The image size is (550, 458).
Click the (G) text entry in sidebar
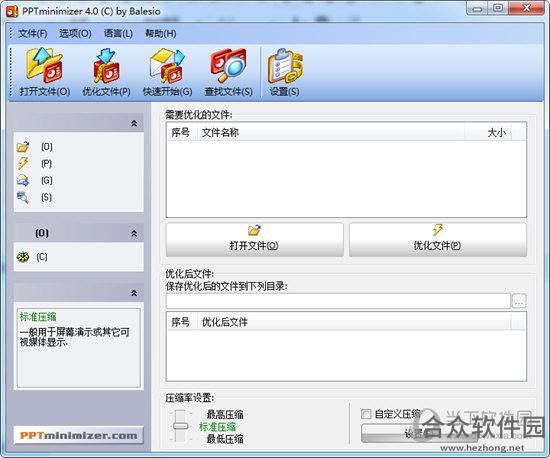[x=47, y=180]
